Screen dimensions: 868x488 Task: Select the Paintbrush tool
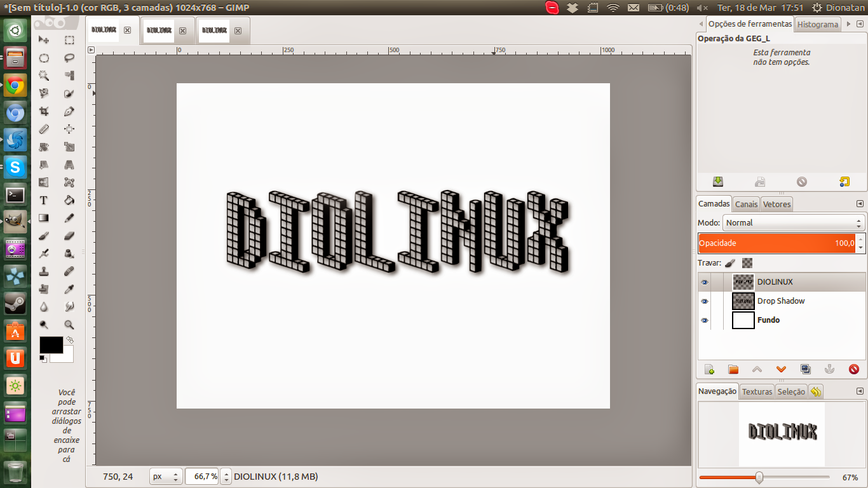click(44, 236)
